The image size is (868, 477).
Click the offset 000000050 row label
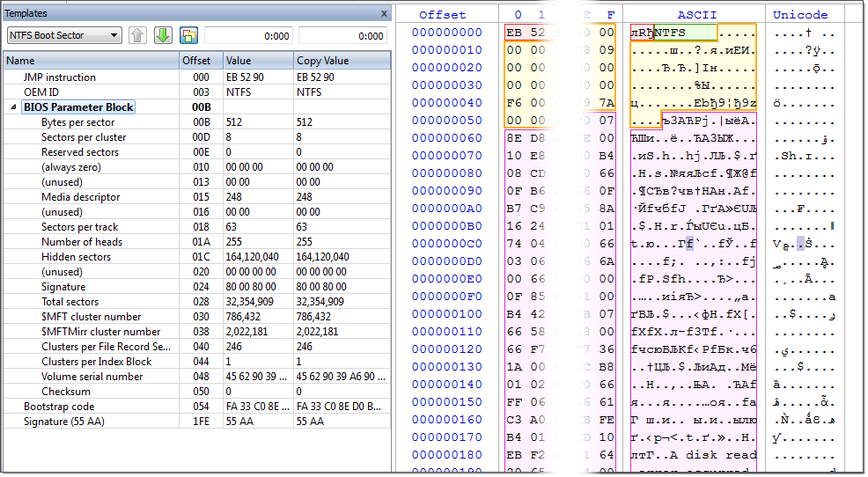coord(446,121)
